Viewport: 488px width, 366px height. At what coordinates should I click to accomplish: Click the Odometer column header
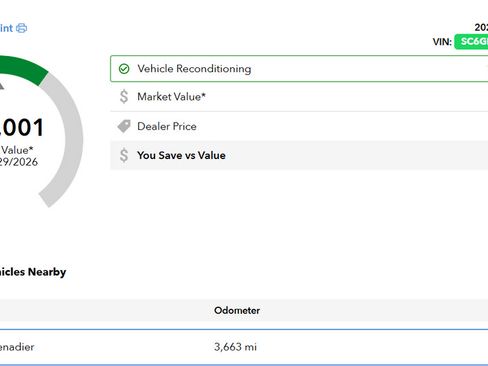point(237,310)
